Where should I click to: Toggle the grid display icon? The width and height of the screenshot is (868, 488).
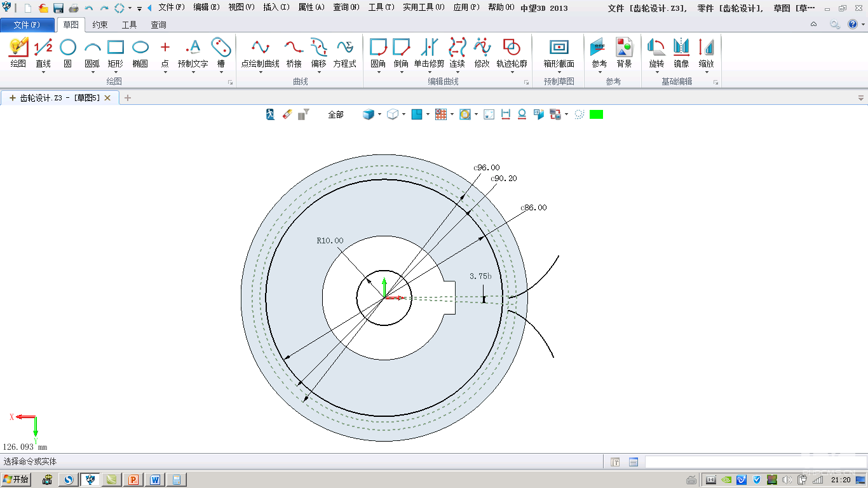[440, 114]
